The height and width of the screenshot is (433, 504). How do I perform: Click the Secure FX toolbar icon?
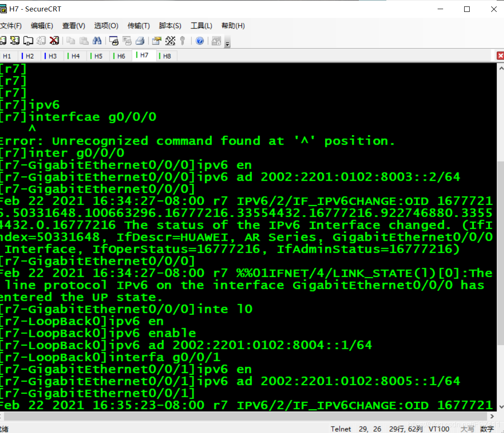point(217,41)
